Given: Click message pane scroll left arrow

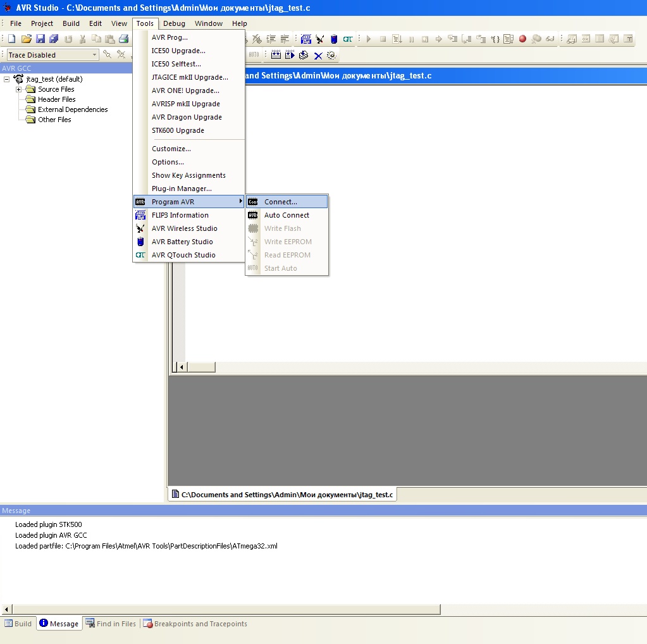Looking at the screenshot, I should [x=6, y=609].
